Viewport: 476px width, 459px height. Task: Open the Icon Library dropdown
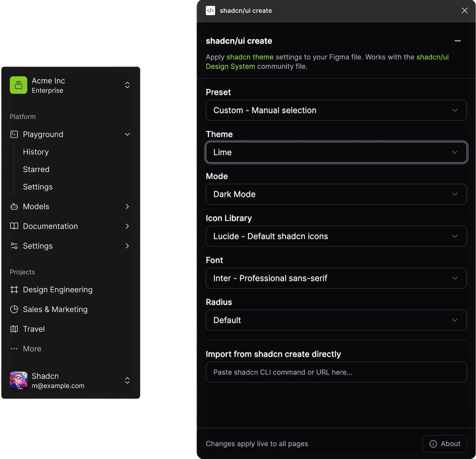click(336, 236)
